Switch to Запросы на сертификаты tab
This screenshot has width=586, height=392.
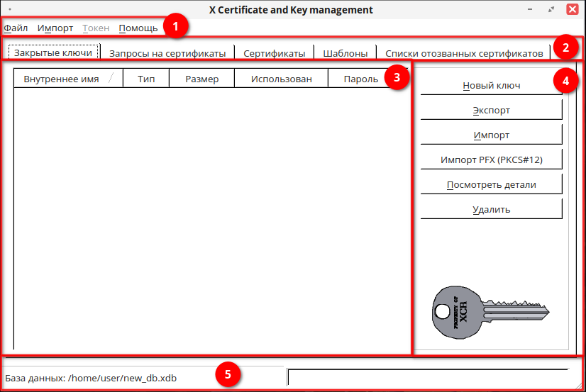(x=167, y=53)
